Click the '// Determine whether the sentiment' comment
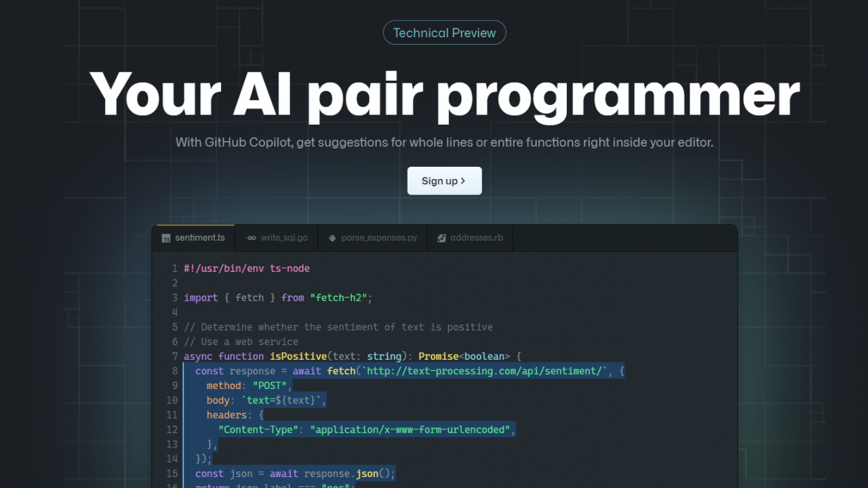Image resolution: width=868 pixels, height=488 pixels. click(x=338, y=327)
